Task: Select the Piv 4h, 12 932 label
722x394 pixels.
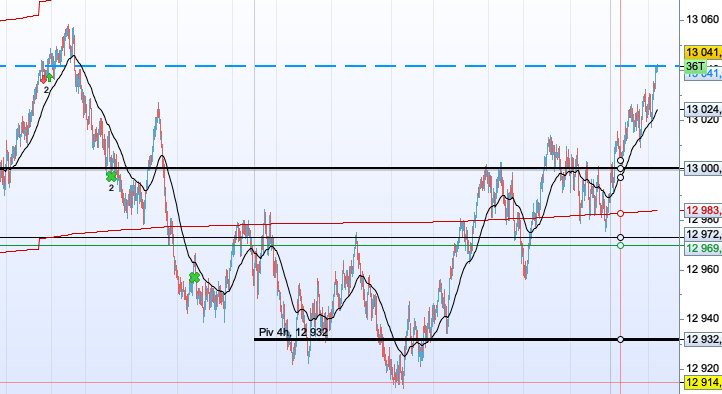Action: [x=293, y=332]
